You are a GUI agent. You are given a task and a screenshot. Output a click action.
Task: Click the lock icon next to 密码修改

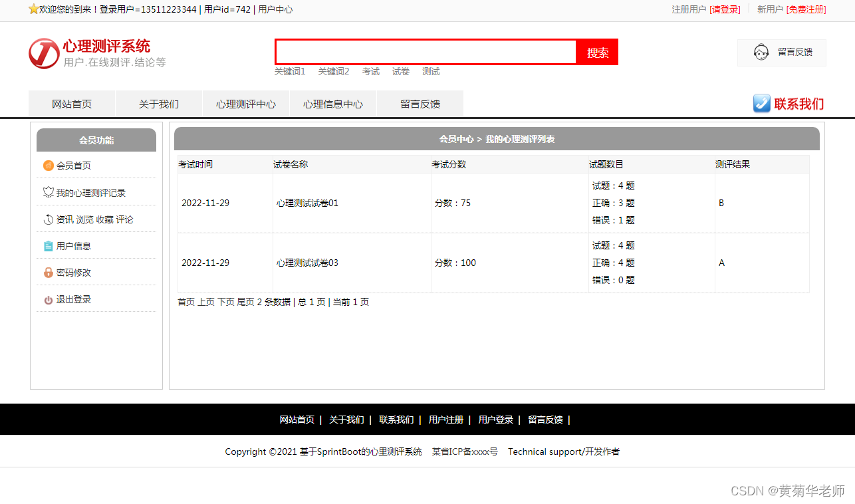[47, 272]
